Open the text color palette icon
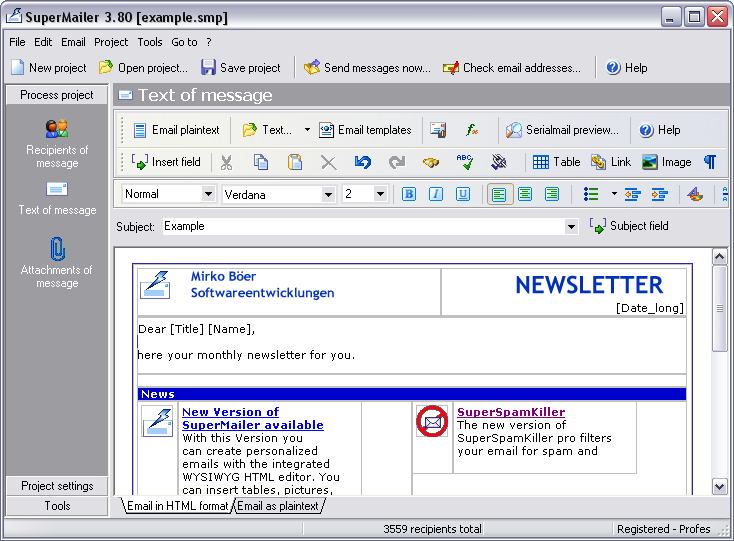Viewport: 734px width, 541px height. point(695,194)
